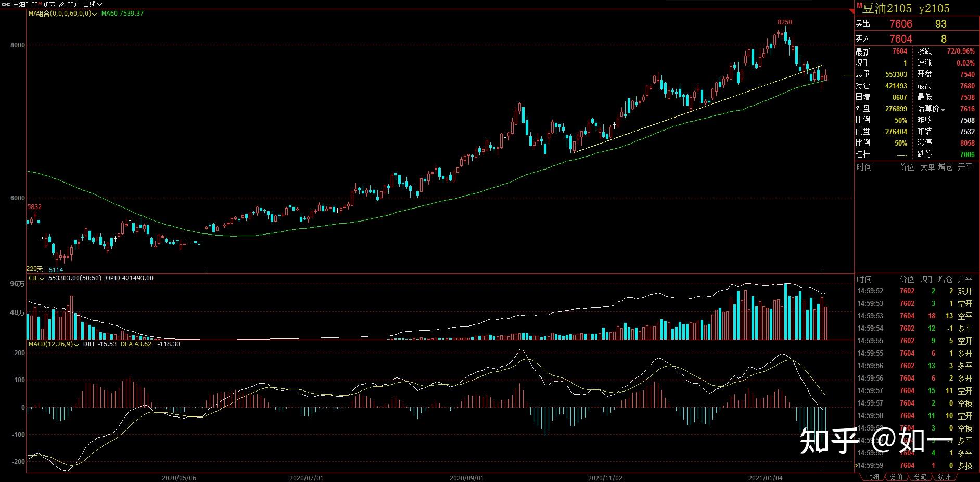The width and height of the screenshot is (980, 482).
Task: Expand the MA组合 indicator parameters dropdown
Action: 95,14
